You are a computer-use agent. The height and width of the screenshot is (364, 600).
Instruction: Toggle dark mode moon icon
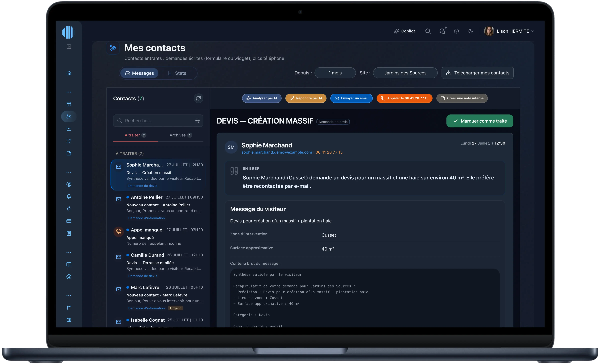(471, 31)
